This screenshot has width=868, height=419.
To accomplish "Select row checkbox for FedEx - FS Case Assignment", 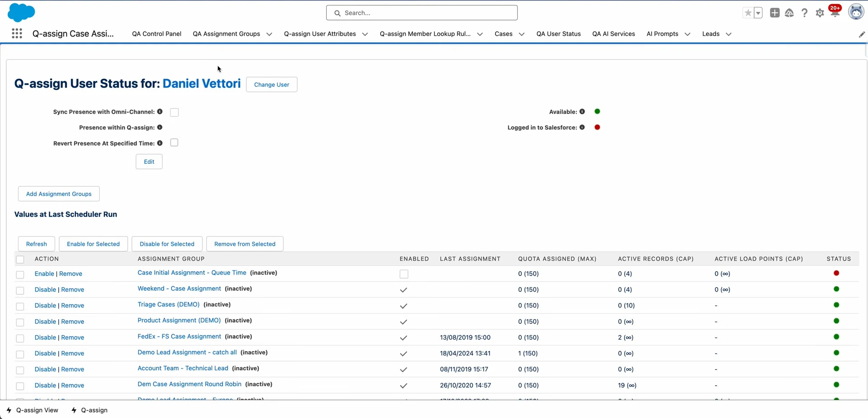I will click(20, 338).
